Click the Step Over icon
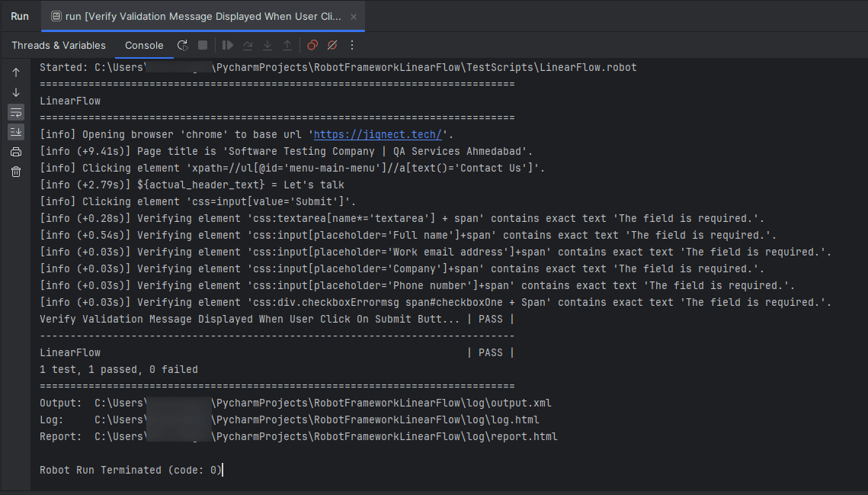 (x=248, y=46)
